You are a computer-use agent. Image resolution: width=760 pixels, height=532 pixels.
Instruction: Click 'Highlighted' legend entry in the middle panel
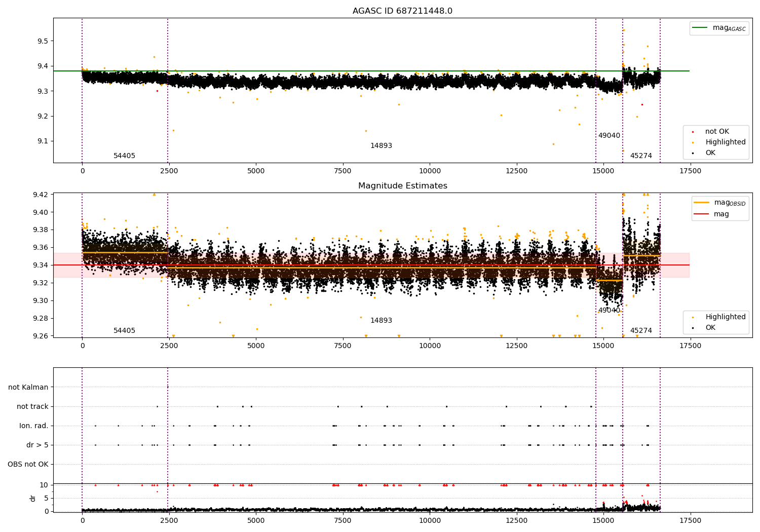726,317
